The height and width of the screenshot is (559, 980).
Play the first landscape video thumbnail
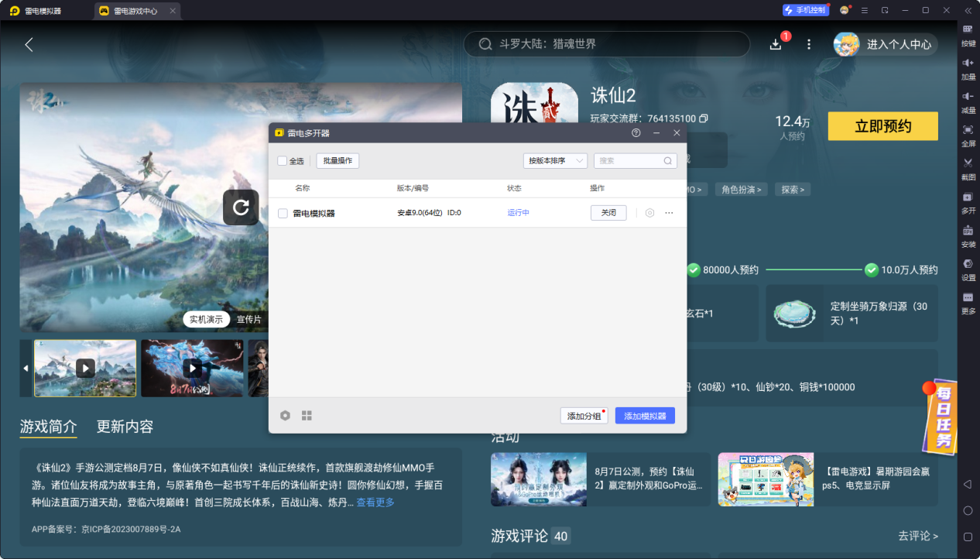(x=85, y=368)
